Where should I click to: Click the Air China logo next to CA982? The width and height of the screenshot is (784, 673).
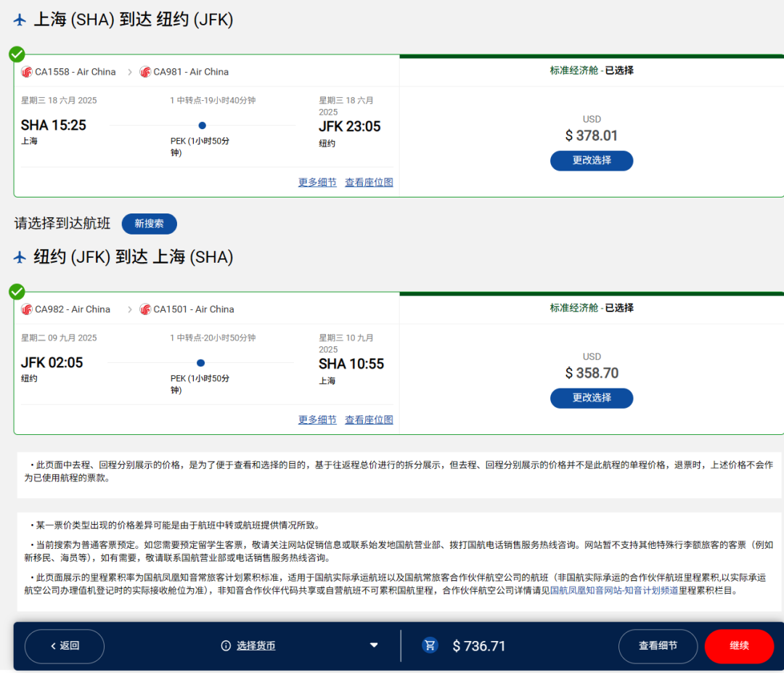coord(27,309)
